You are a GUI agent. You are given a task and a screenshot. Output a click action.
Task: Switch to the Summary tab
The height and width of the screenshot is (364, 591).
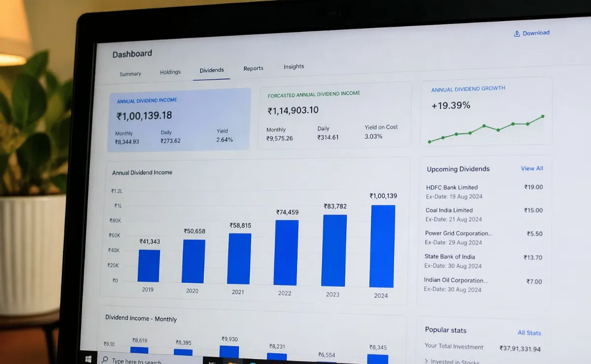coord(130,73)
